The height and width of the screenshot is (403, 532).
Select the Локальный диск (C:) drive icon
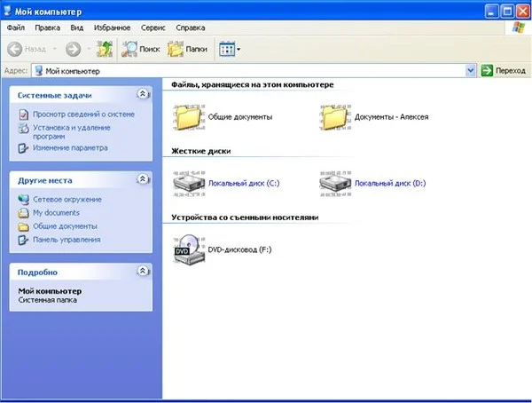[189, 184]
